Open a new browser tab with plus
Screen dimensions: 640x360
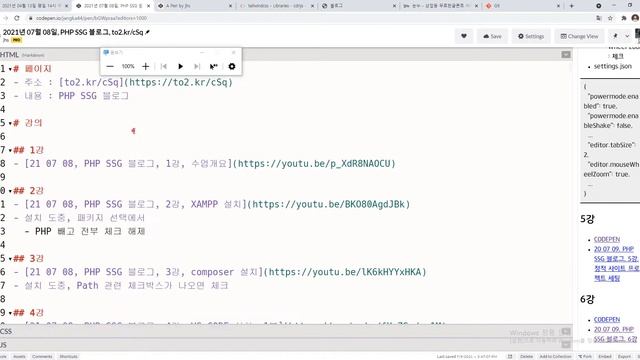pyautogui.click(x=571, y=6)
